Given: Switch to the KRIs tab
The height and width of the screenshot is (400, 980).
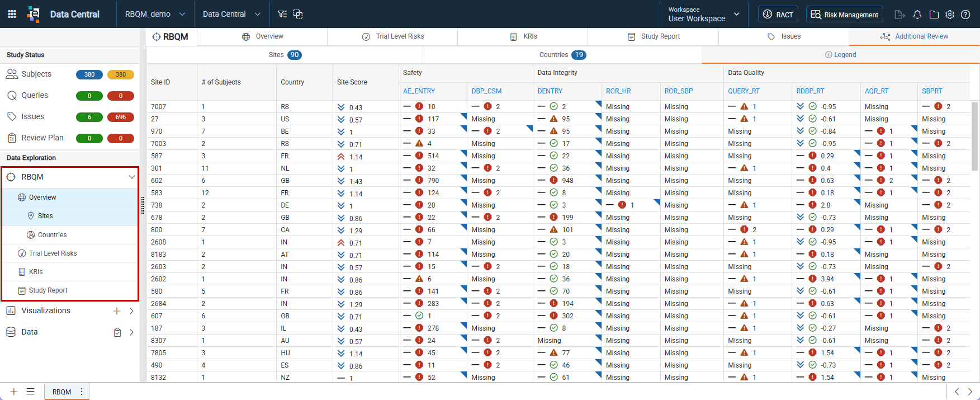Looking at the screenshot, I should pos(523,36).
